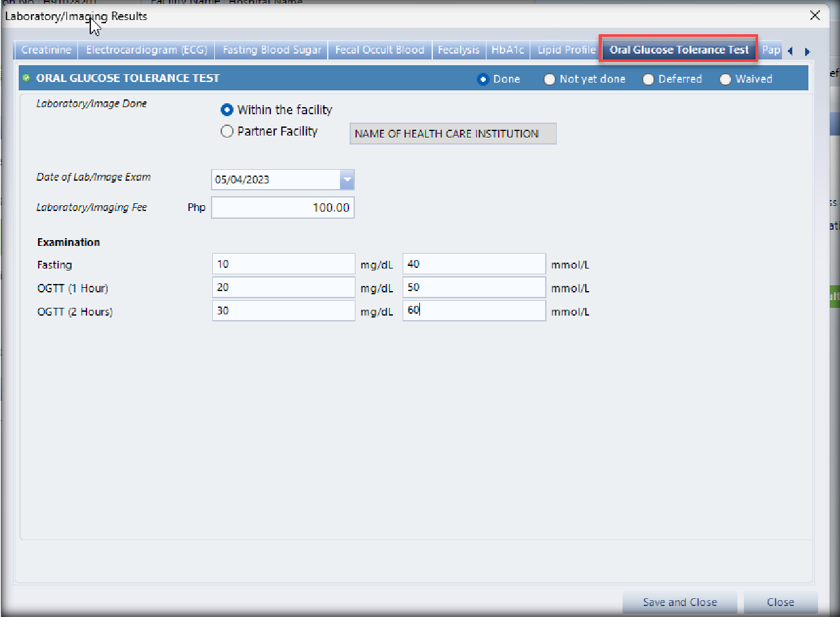This screenshot has height=617, width=840.
Task: Switch to the HbA1c tab
Action: click(508, 50)
